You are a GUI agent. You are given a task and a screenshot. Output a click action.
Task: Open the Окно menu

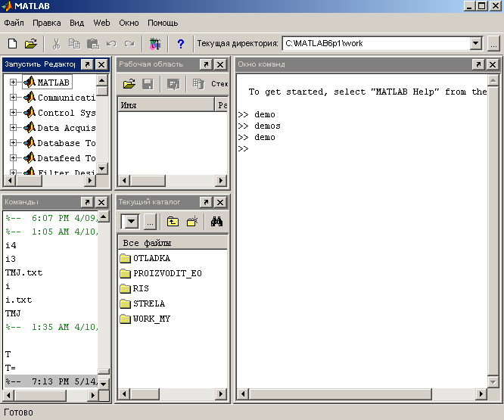coord(129,23)
